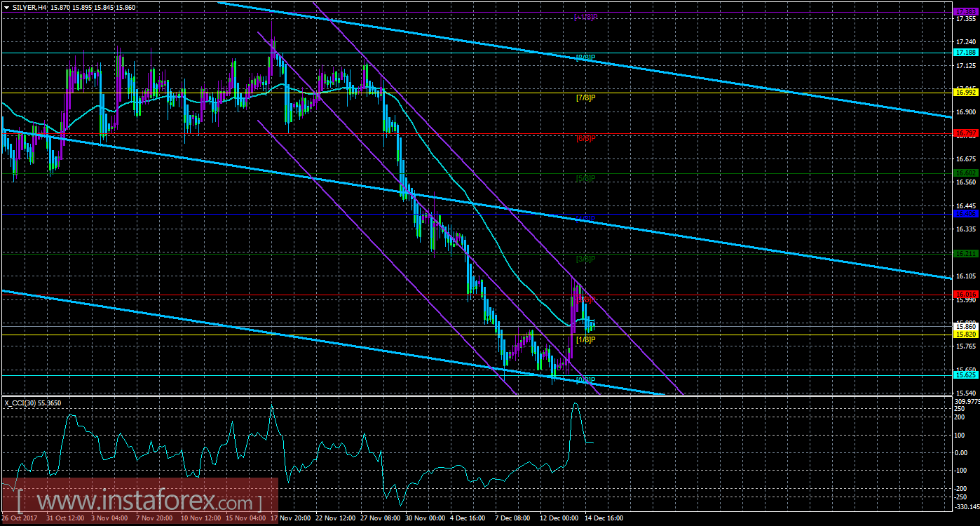The height and width of the screenshot is (526, 980).
Task: Click the 16.900 price axis value
Action: click(966, 112)
